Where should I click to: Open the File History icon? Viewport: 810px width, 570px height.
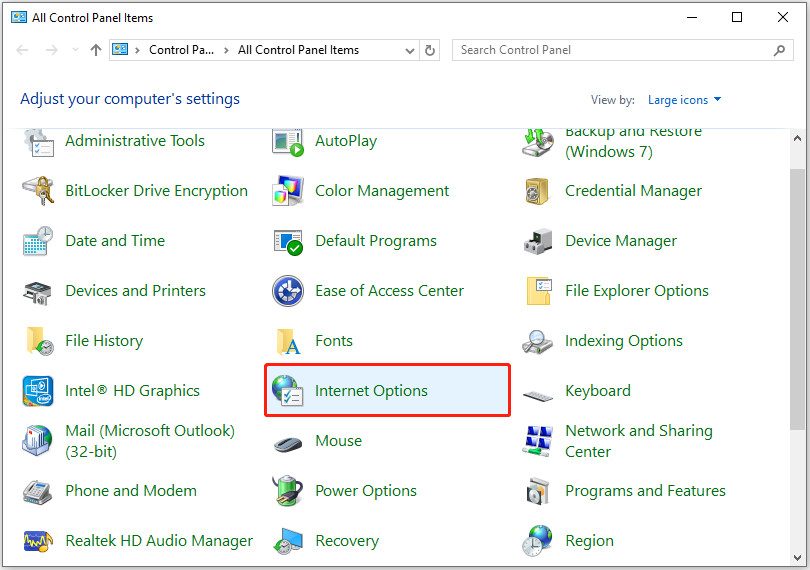39,341
